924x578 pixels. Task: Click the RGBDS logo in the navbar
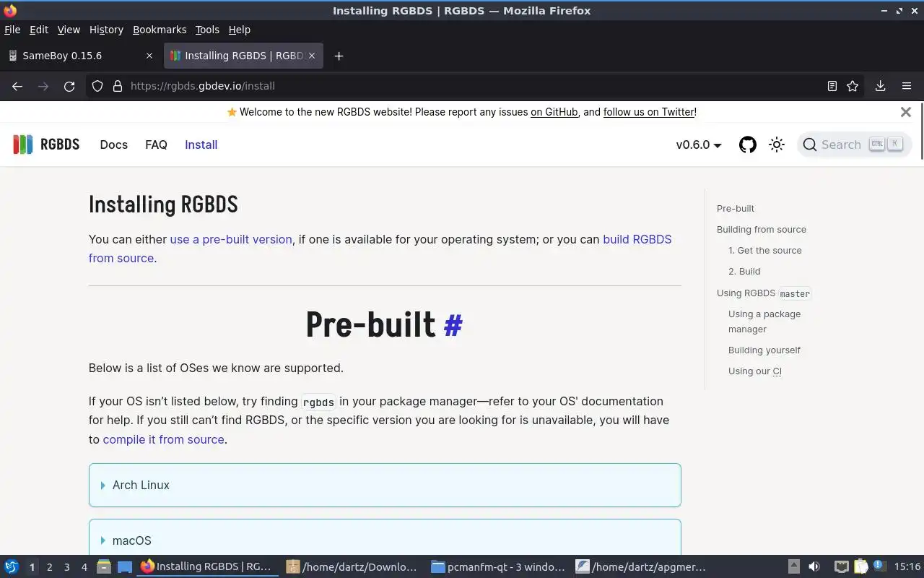(x=46, y=144)
